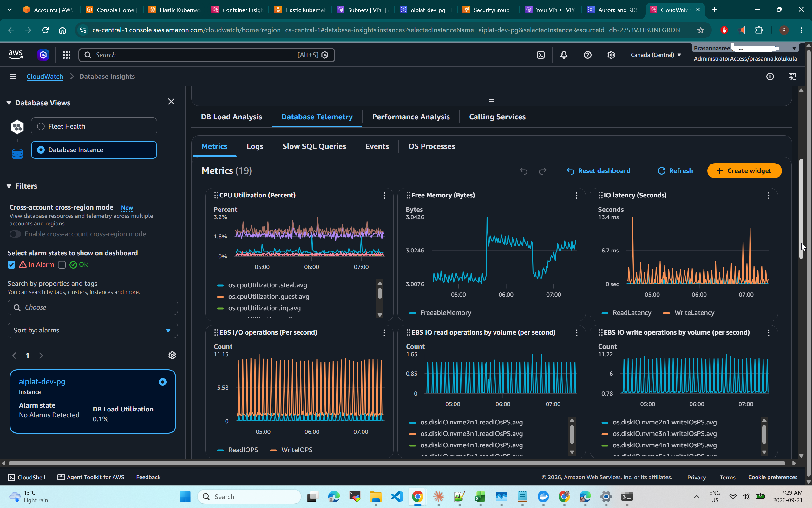812x508 pixels.
Task: Click the Create widget button
Action: click(744, 171)
